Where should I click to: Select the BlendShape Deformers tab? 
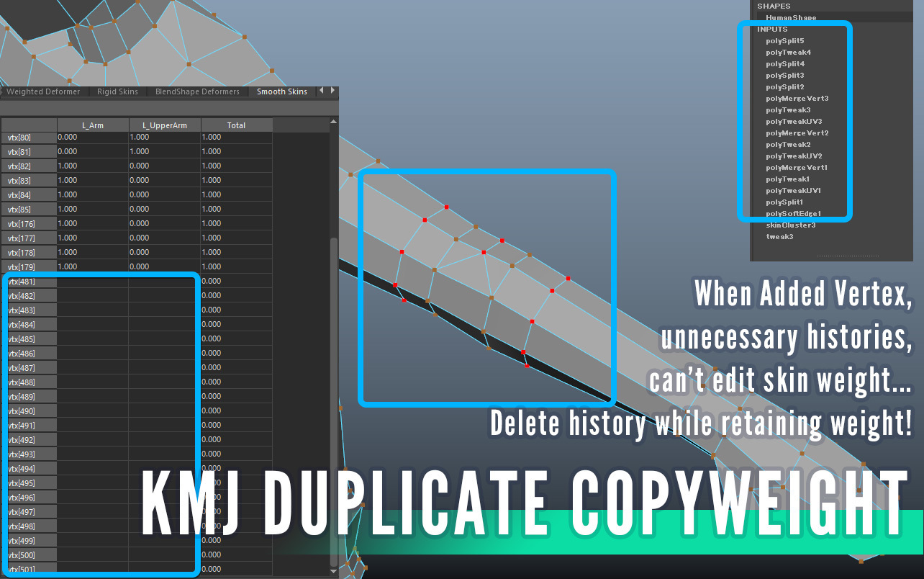197,91
